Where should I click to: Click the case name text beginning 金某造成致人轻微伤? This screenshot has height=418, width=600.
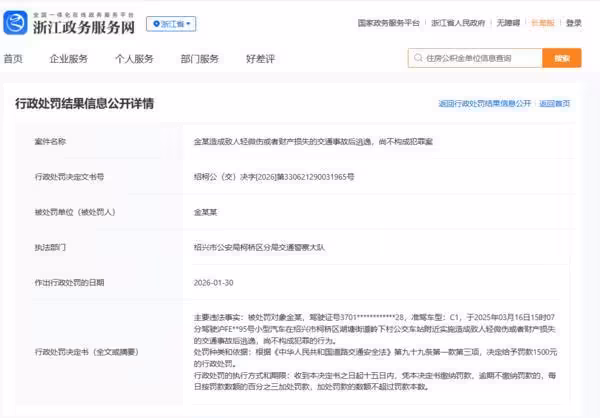coord(313,142)
